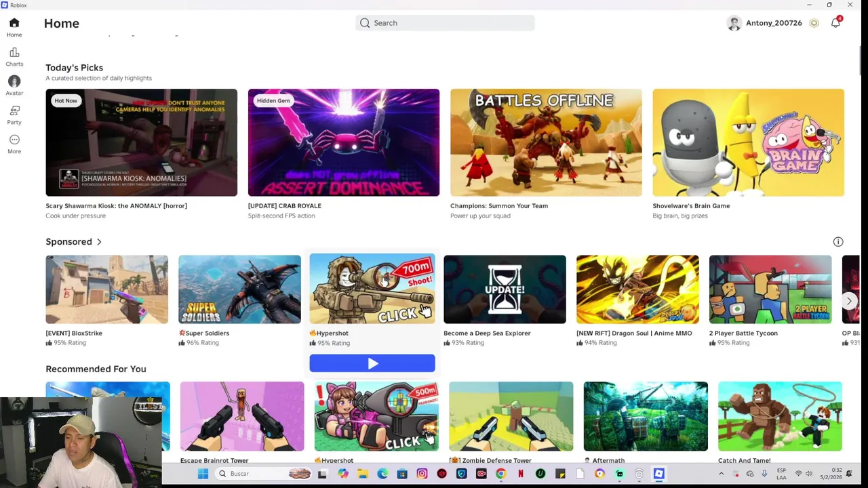Open the Scary Shawarma Kiosk thumbnail

[141, 142]
